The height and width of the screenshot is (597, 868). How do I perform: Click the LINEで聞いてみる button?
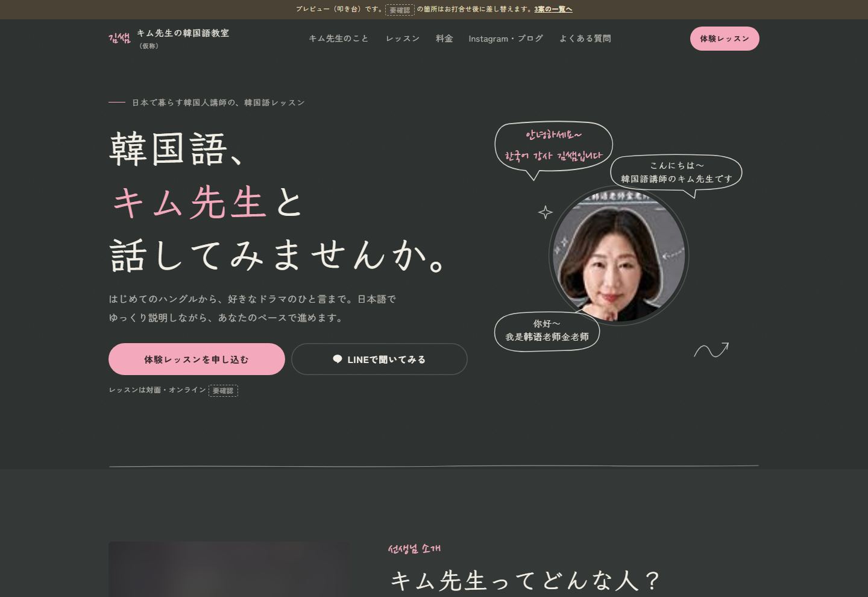tap(379, 359)
